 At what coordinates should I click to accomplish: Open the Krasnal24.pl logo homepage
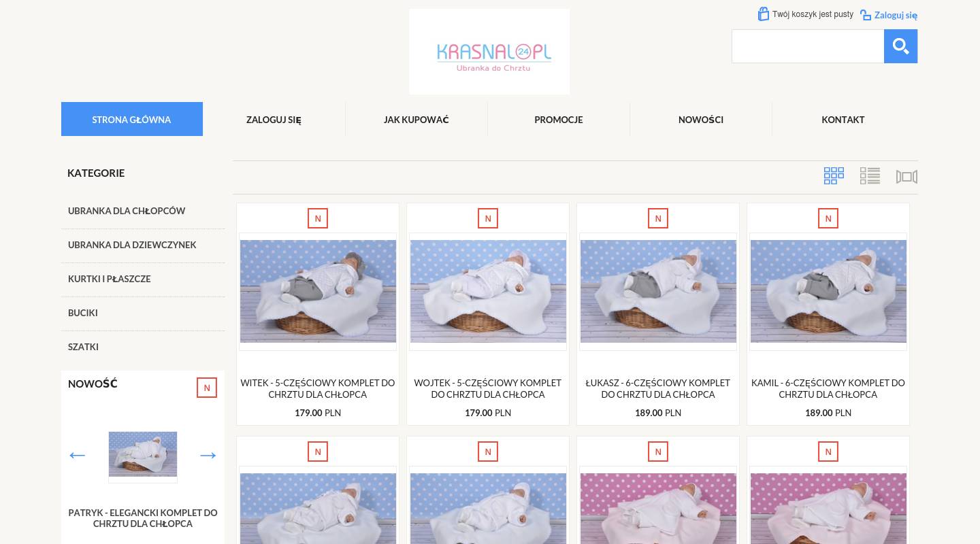489,52
